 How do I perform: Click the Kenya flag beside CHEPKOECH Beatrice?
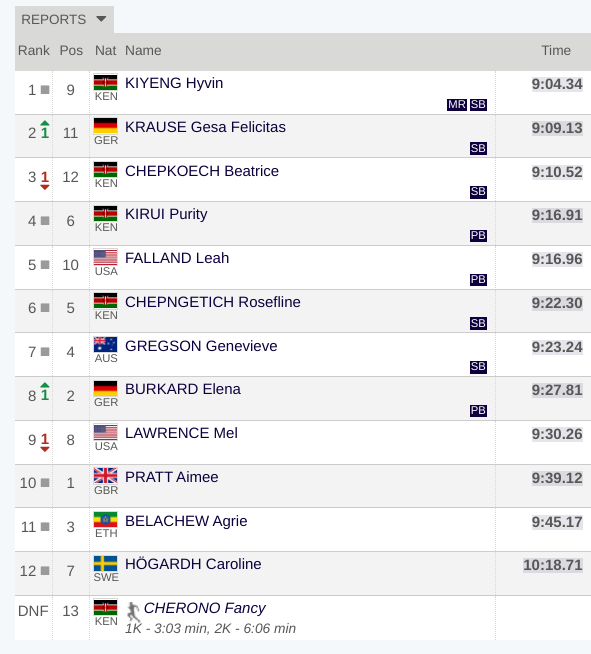106,169
